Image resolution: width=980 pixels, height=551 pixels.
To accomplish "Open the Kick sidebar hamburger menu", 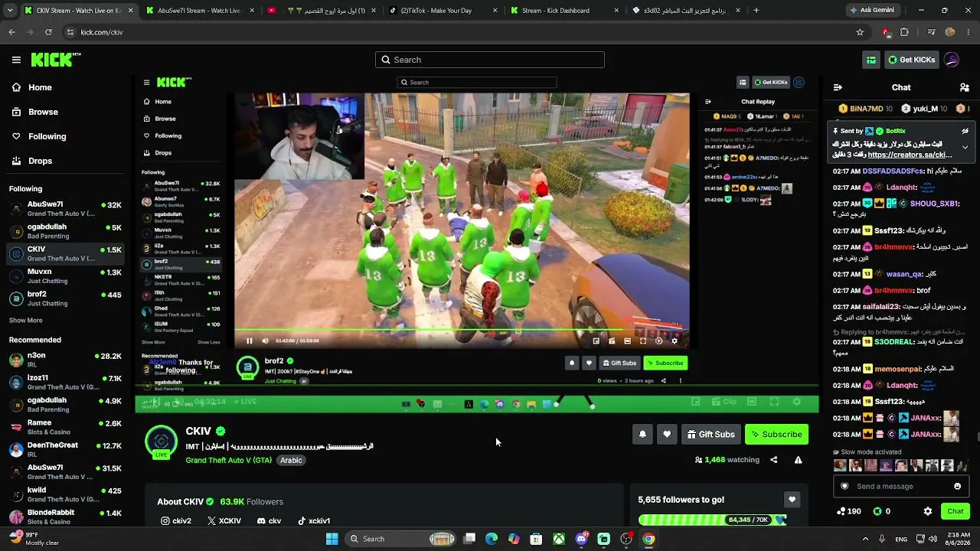I will (x=16, y=60).
